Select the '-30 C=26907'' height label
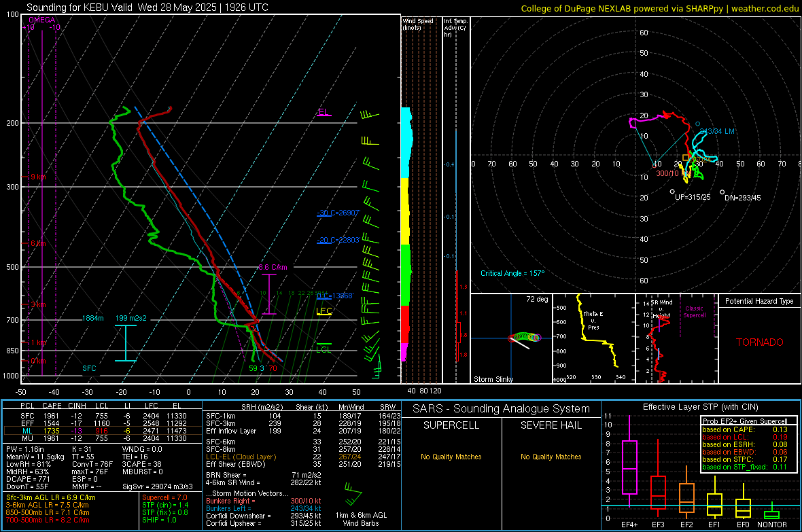 [338, 213]
